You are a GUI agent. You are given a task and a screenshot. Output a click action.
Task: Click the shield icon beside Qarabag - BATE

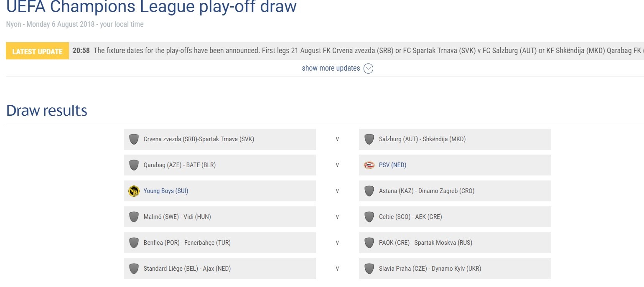134,165
